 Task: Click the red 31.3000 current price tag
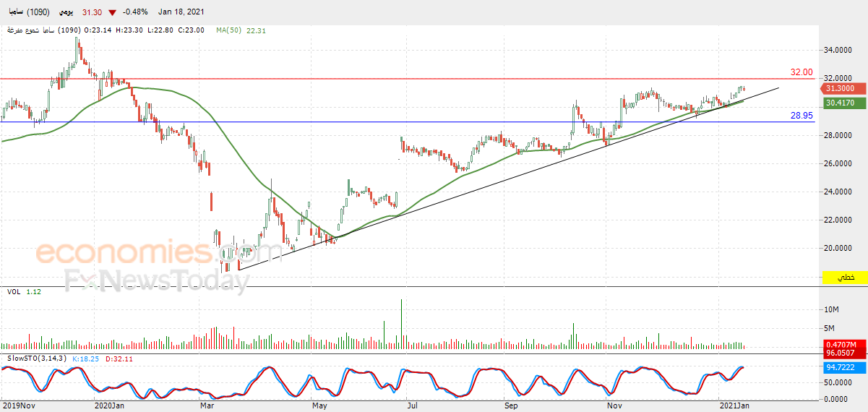pos(842,88)
